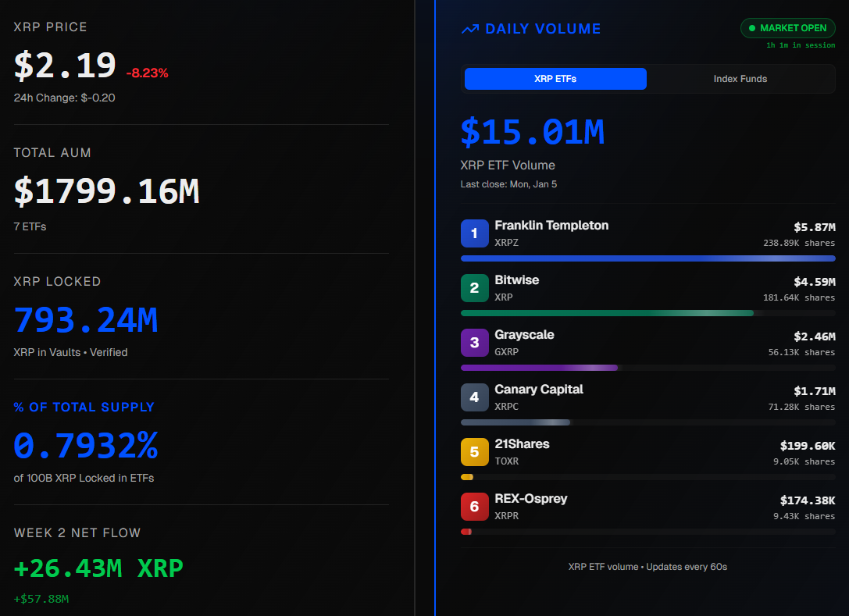Click the $1.71M Canary Capital volume

coord(815,391)
